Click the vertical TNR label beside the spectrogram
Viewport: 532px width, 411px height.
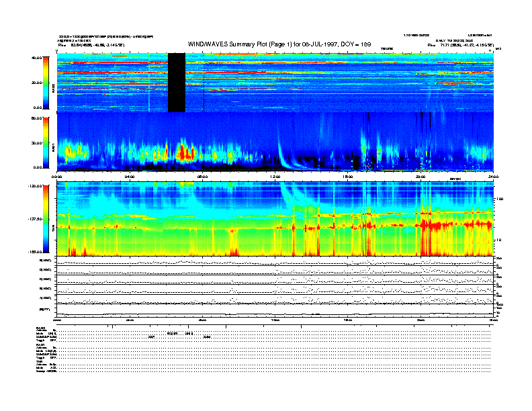pos(53,230)
